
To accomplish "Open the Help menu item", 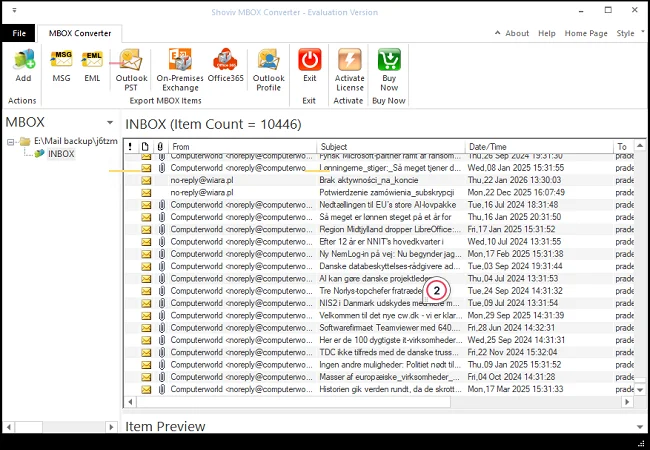I will 547,33.
